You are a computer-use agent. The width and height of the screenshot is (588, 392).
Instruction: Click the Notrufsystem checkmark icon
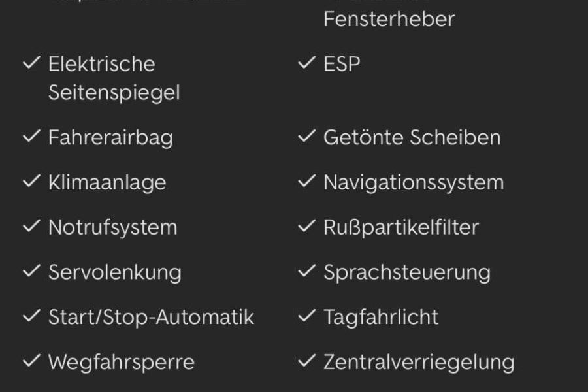click(x=31, y=227)
